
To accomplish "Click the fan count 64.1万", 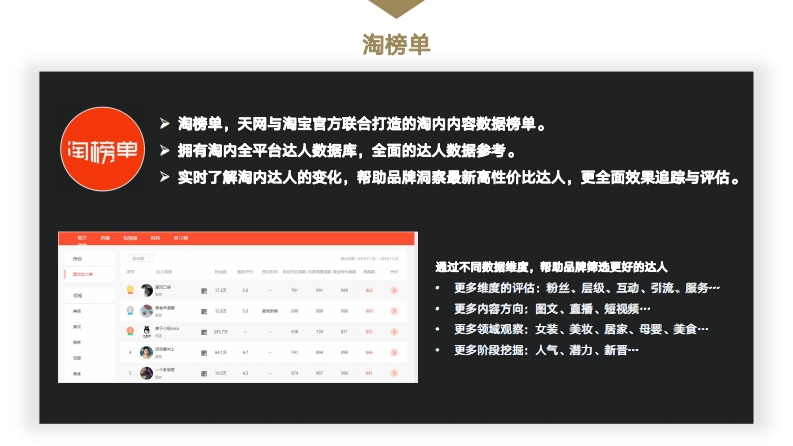I will pyautogui.click(x=221, y=353).
